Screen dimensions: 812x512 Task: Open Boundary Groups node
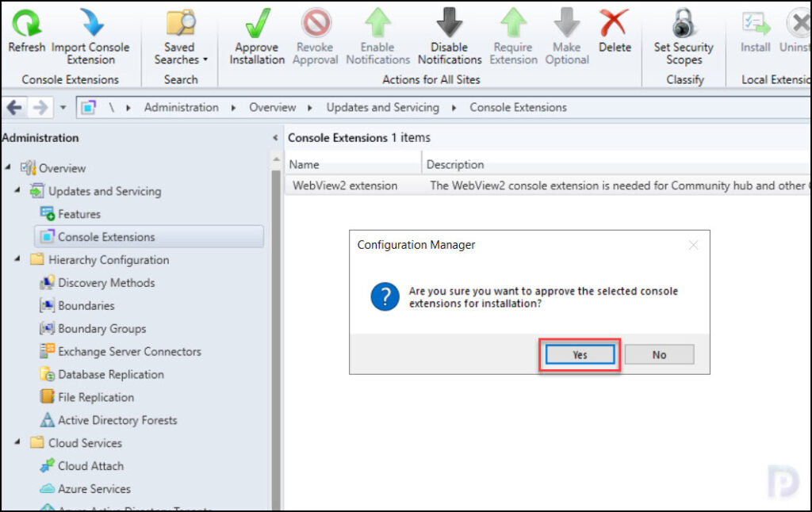coord(102,328)
